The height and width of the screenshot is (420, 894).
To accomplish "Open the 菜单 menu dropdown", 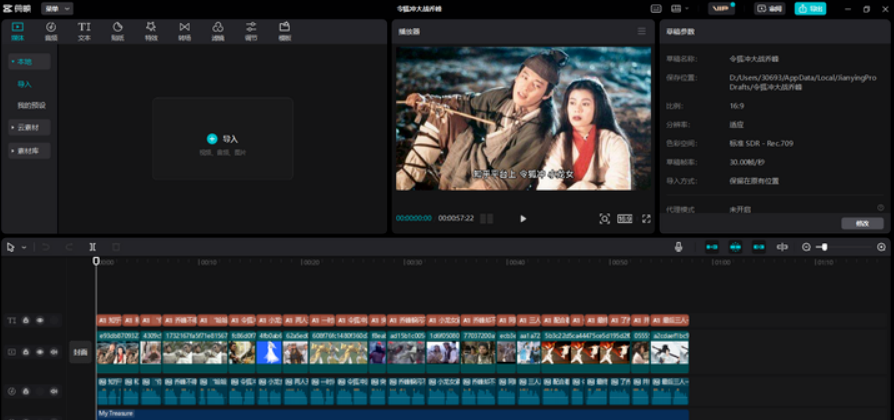I will [57, 9].
